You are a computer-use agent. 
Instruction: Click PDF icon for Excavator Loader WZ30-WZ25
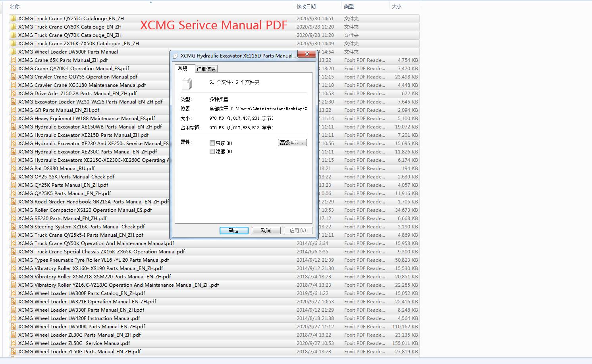click(13, 102)
